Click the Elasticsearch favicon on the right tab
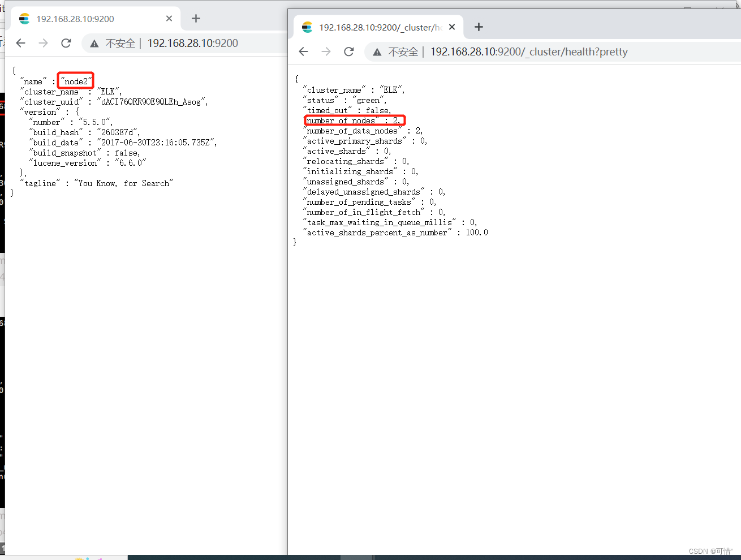This screenshot has height=560, width=741. (x=307, y=27)
